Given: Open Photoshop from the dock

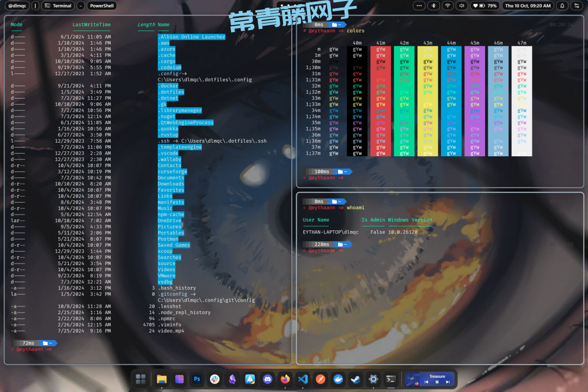Looking at the screenshot, I should tap(197, 379).
